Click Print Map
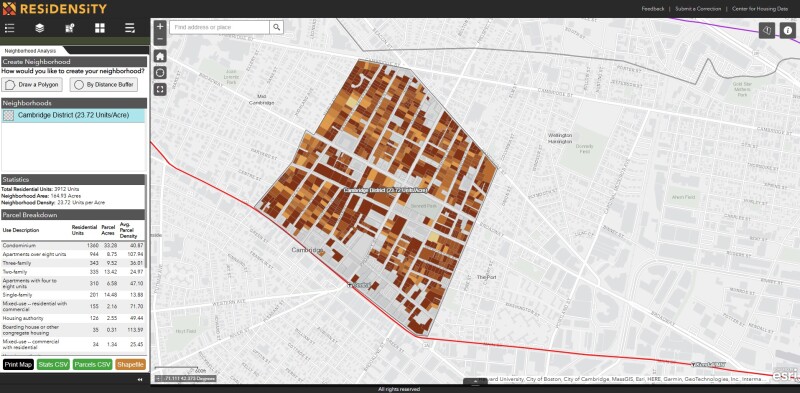The width and height of the screenshot is (800, 393). (18, 364)
